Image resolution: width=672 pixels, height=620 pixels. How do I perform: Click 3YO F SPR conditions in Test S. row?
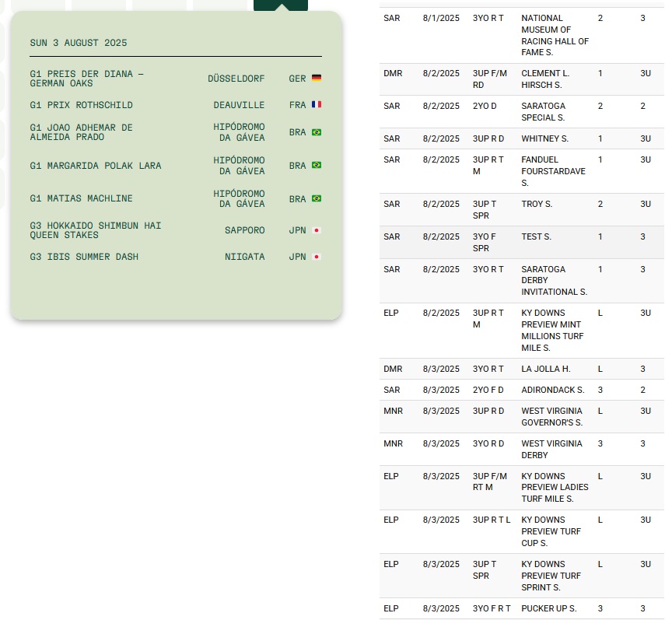pos(485,242)
